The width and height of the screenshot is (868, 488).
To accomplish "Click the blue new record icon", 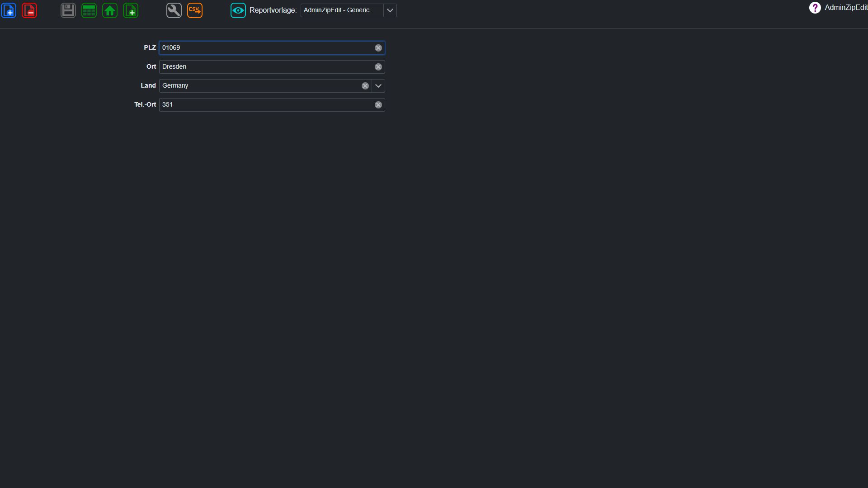I will pyautogui.click(x=9, y=10).
